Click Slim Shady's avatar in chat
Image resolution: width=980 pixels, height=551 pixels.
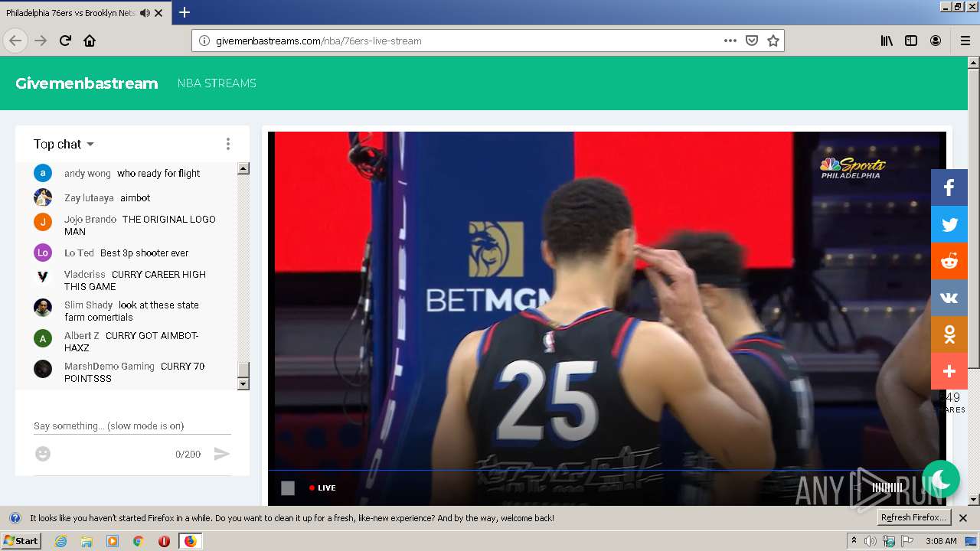43,307
